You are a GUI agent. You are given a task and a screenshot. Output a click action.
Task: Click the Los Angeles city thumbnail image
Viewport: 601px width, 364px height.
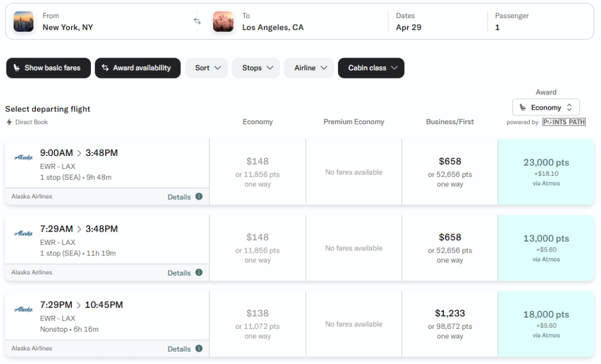click(223, 21)
